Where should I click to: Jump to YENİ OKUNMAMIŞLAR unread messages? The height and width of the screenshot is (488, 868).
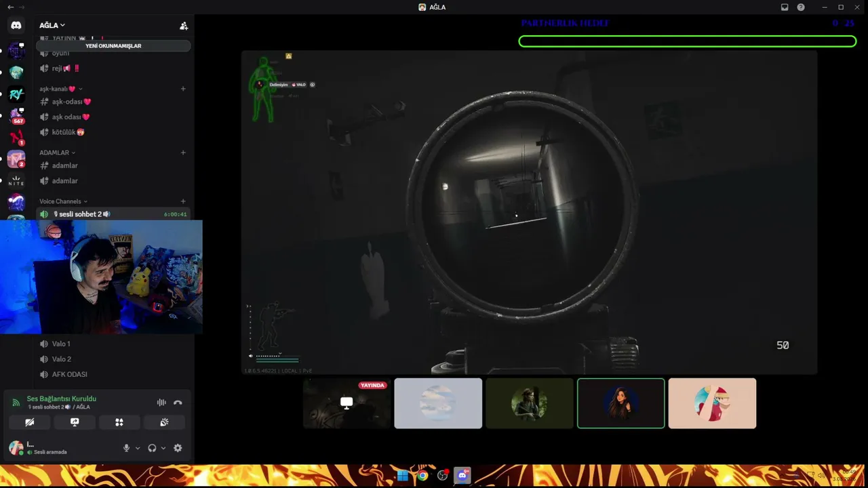click(113, 46)
